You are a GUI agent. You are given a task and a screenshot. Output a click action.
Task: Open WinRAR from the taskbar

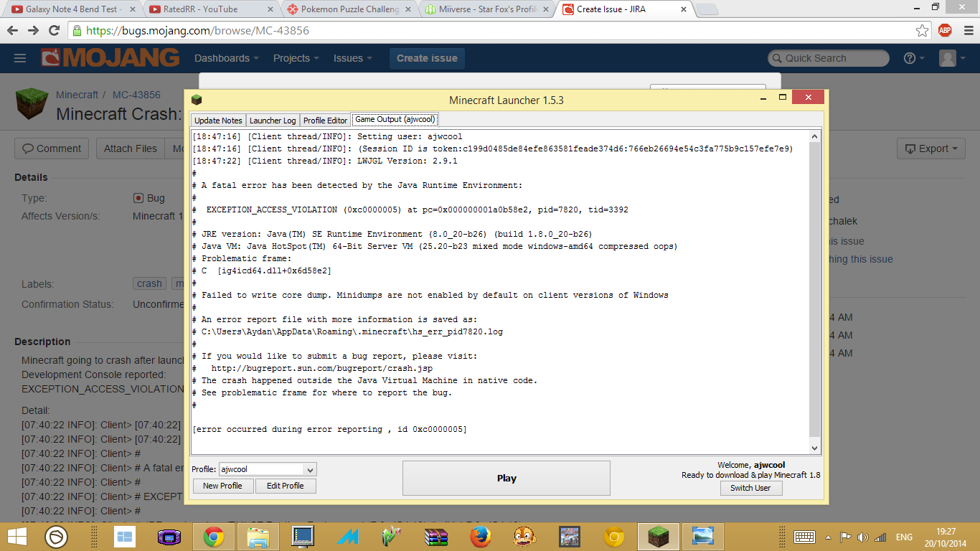click(x=436, y=537)
